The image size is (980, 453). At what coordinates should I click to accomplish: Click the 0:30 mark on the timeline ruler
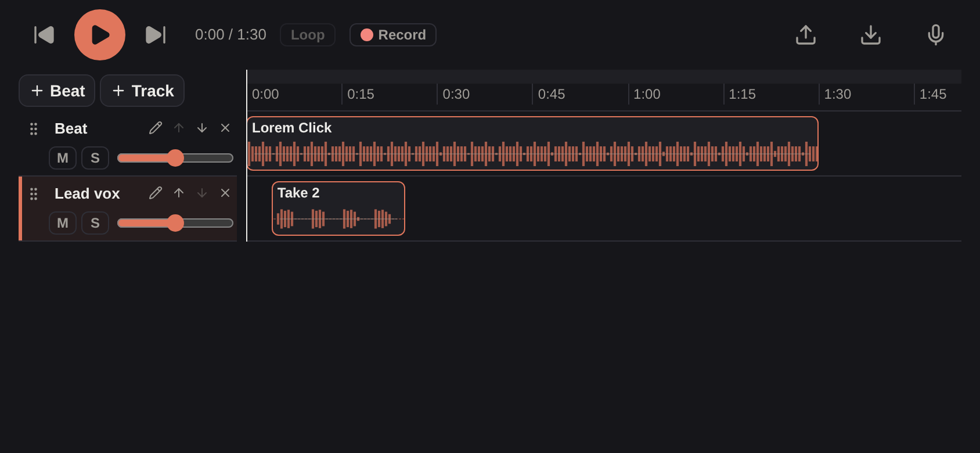(456, 94)
